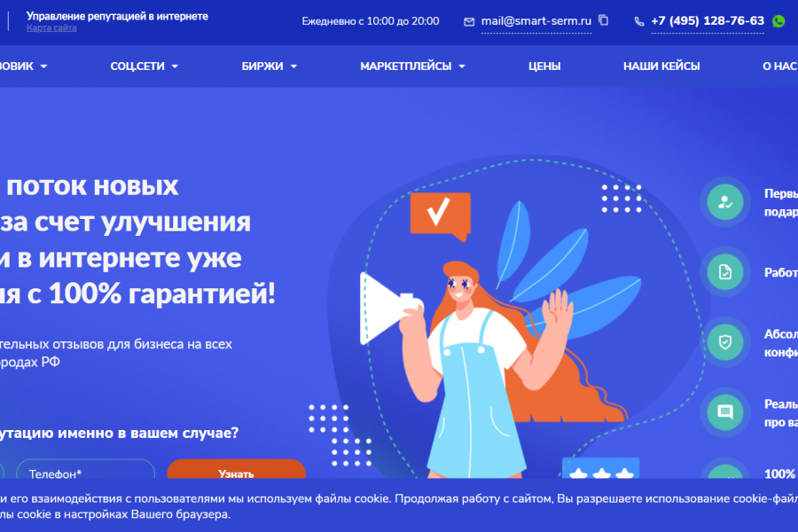Click the mail@smart-serm.ru email link
Image resolution: width=798 pixels, height=532 pixels.
pos(536,21)
